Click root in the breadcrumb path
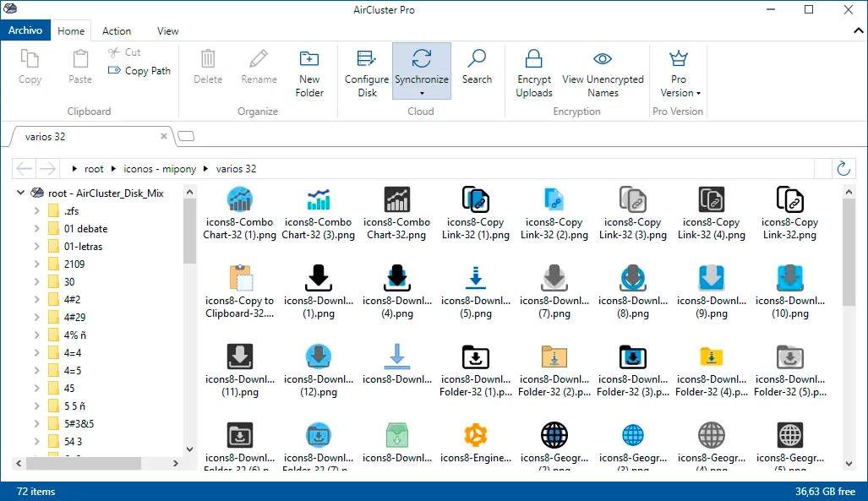868x501 pixels. (x=94, y=169)
